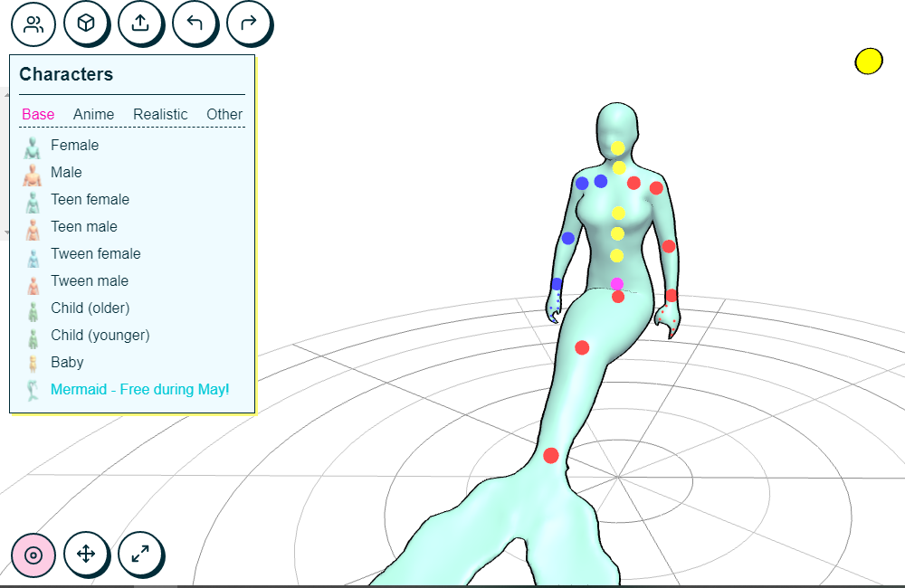Choose the Female base character
This screenshot has height=588, width=905.
tap(74, 146)
